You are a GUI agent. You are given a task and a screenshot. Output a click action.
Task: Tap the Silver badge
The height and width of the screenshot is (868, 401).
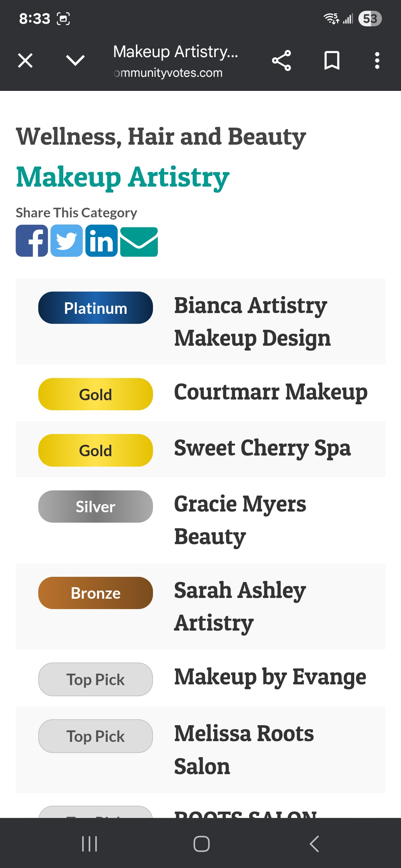(x=95, y=507)
